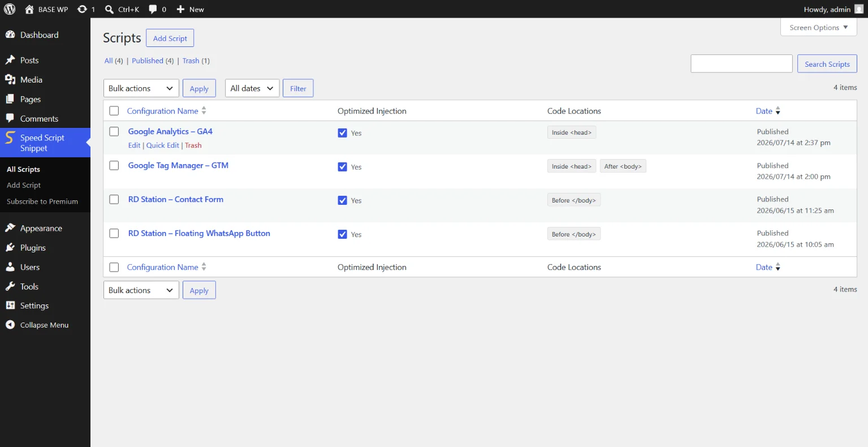Sort using top Configuration Name arrows icon
Image resolution: width=868 pixels, height=447 pixels.
pos(204,111)
